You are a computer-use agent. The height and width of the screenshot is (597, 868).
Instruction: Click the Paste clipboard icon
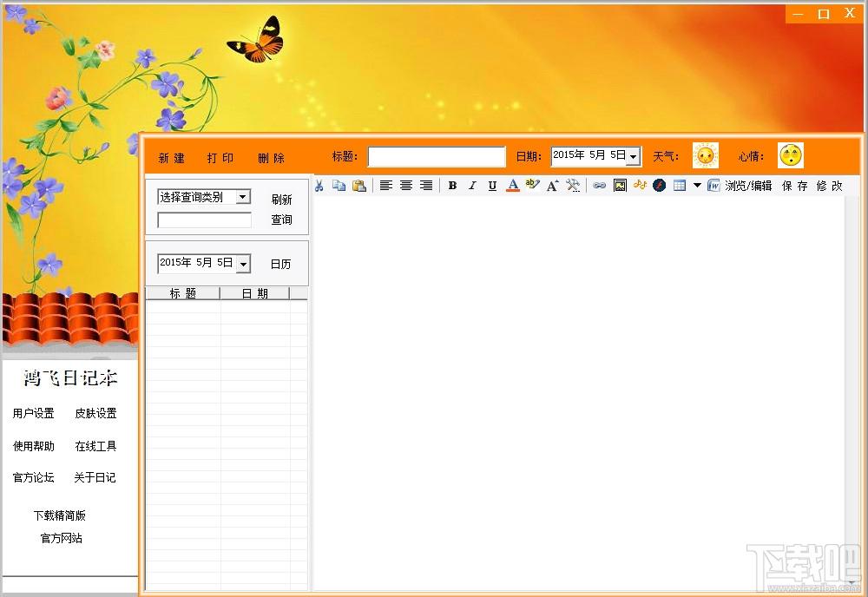pyautogui.click(x=359, y=186)
